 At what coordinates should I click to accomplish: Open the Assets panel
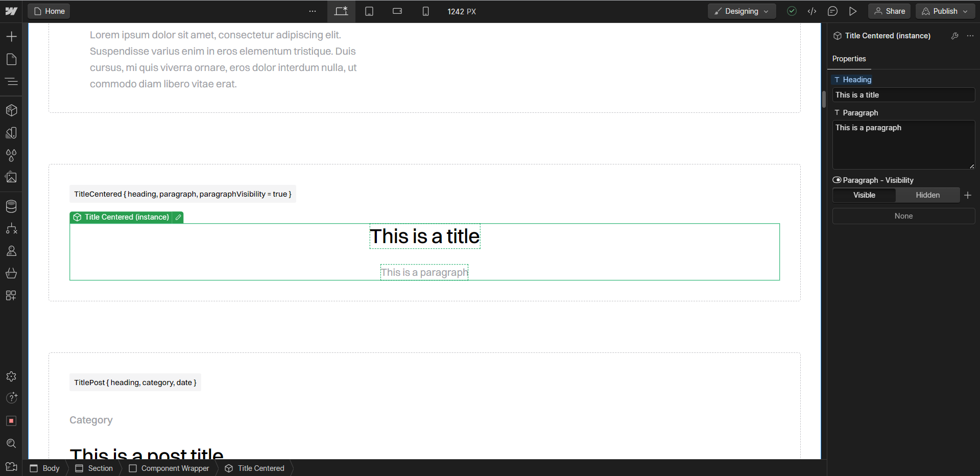tap(11, 177)
